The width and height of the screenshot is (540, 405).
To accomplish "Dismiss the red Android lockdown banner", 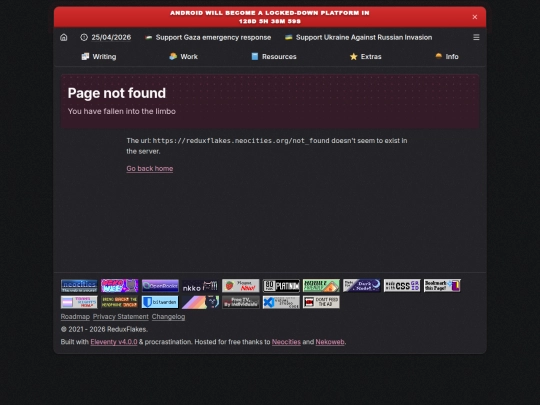I will (475, 17).
